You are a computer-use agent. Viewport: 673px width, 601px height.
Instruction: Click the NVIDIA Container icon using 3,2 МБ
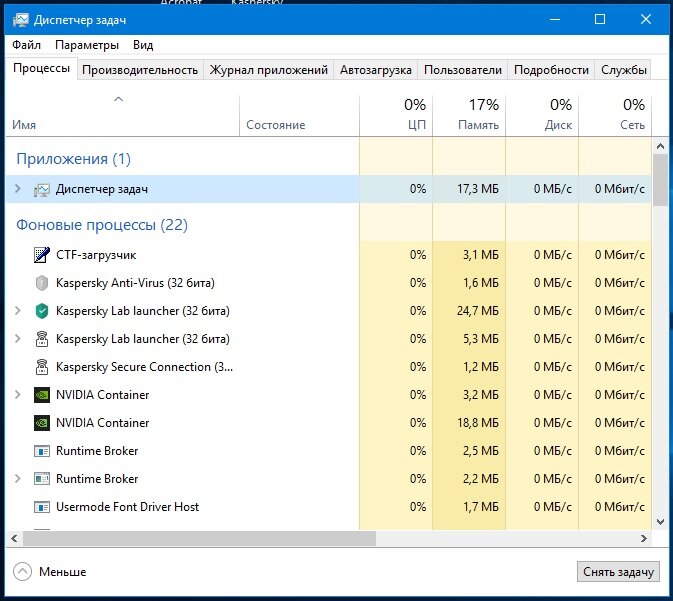tap(42, 395)
